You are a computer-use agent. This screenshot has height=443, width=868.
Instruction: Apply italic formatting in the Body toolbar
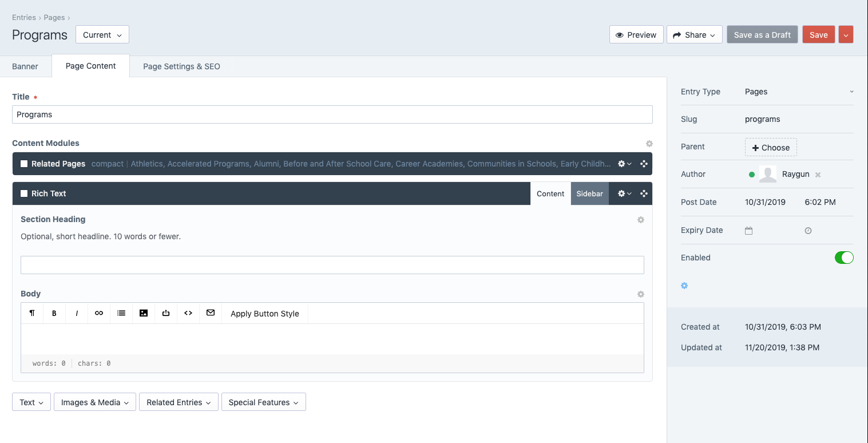[76, 313]
